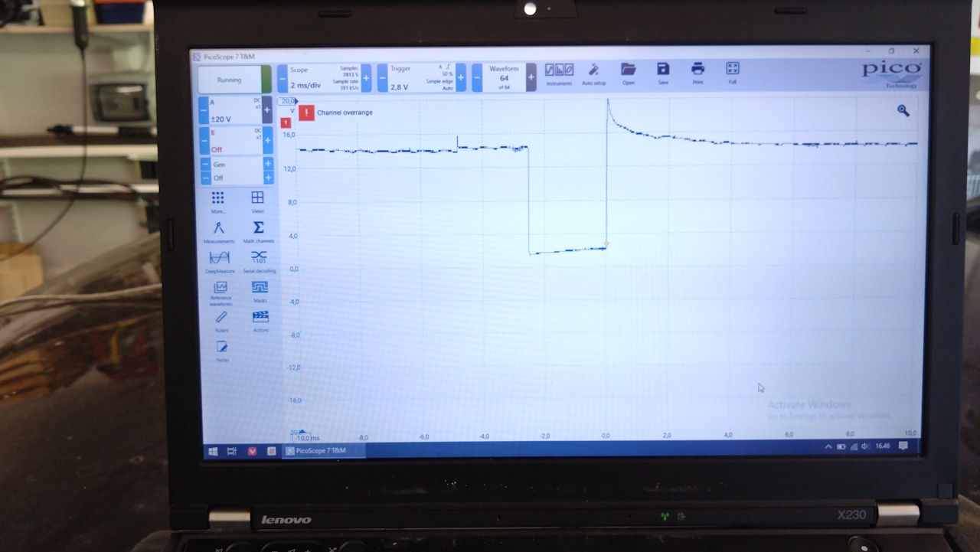Open the Masks tool
This screenshot has width=980, height=552.
pos(260,290)
